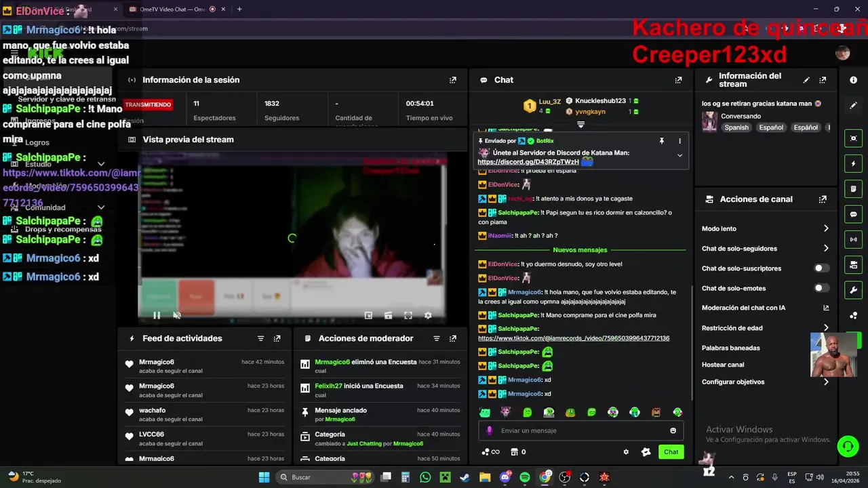Pop out the Acciones de moderador panel
The height and width of the screenshot is (488, 868).
point(453,338)
